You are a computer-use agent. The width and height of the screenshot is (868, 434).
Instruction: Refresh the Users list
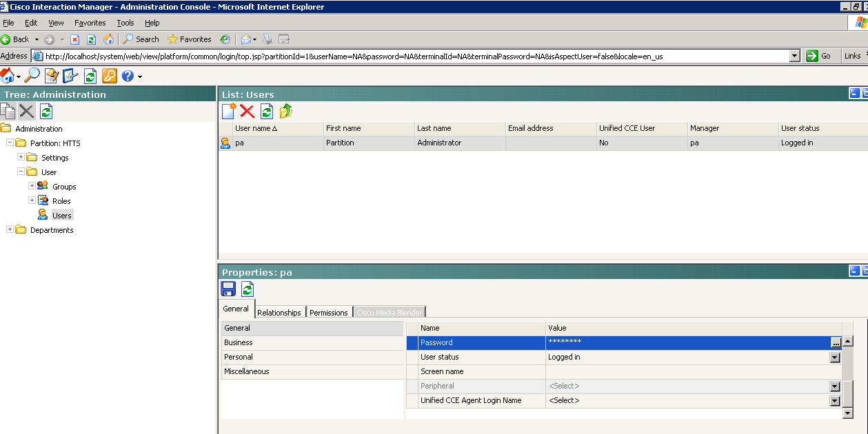click(267, 111)
